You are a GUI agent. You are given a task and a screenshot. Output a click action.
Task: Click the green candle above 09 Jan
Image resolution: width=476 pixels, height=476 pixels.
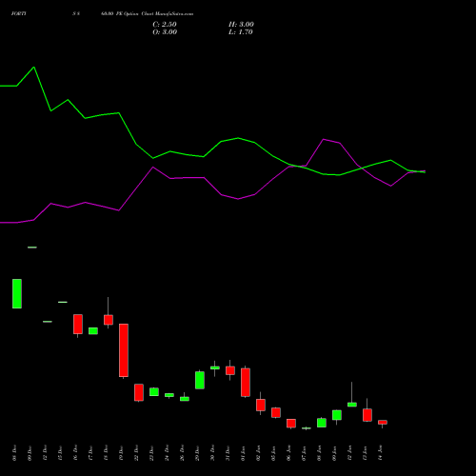point(337,415)
